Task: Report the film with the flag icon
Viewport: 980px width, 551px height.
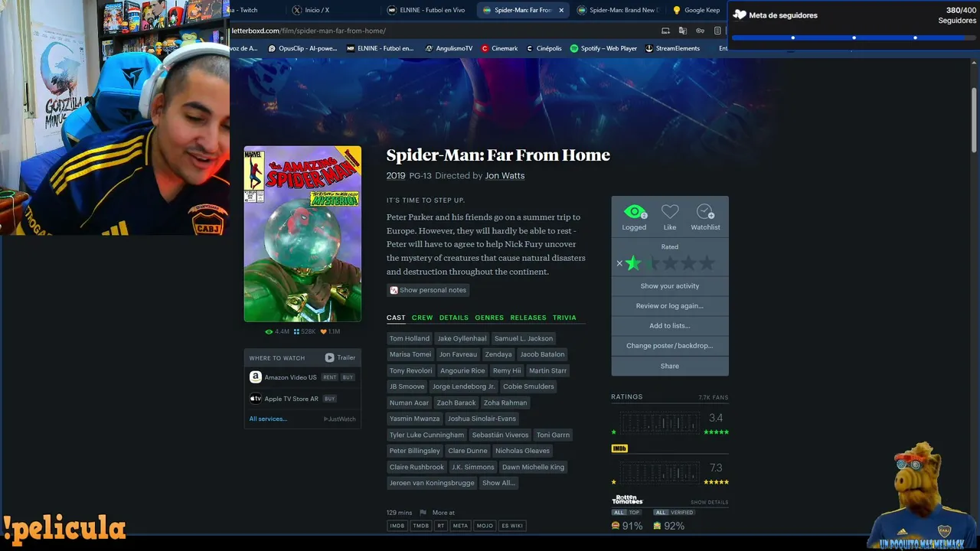Action: [423, 513]
